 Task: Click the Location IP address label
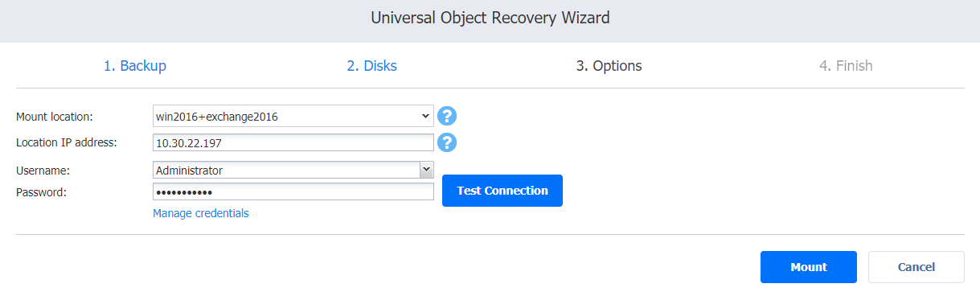click(x=67, y=142)
